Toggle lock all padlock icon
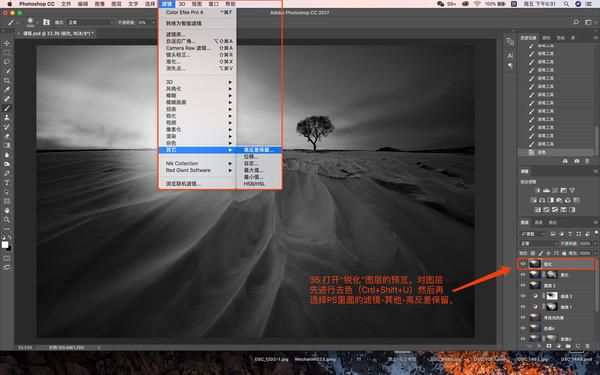The image size is (600, 375). click(564, 253)
